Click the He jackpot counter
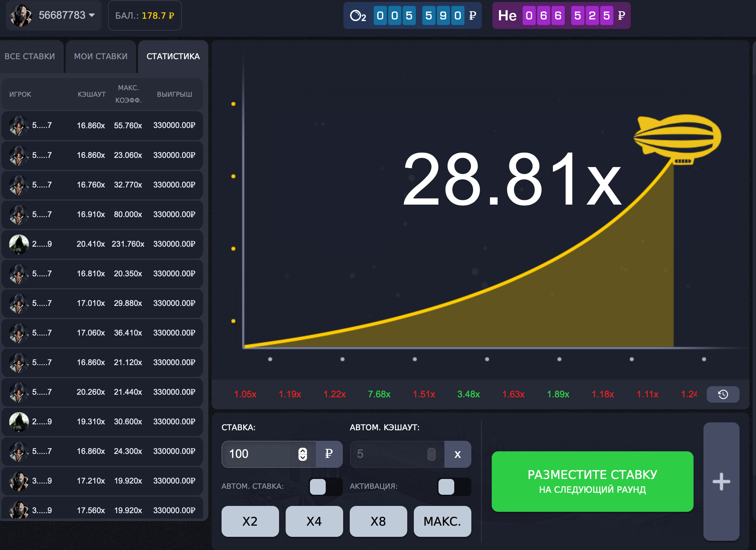Image resolution: width=756 pixels, height=550 pixels. tap(561, 15)
